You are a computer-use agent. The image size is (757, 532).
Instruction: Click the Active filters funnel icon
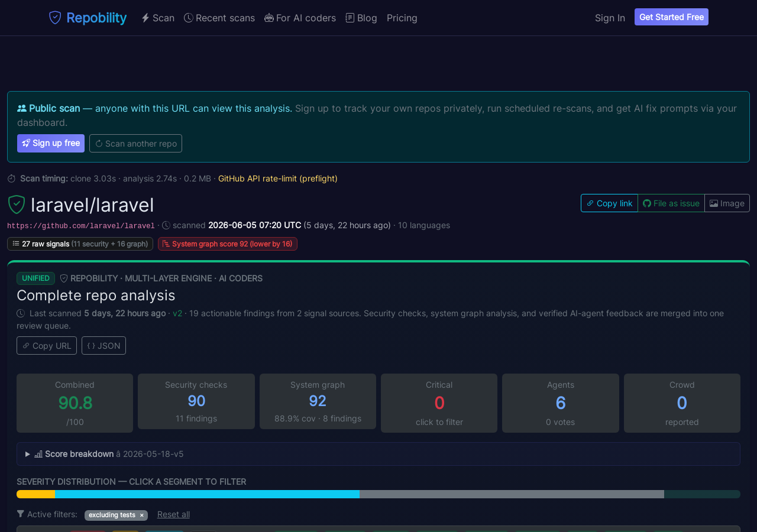pos(21,514)
